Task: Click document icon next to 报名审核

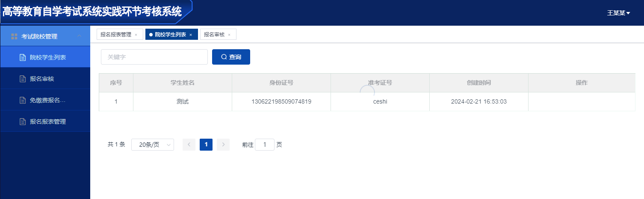Action: [x=23, y=79]
